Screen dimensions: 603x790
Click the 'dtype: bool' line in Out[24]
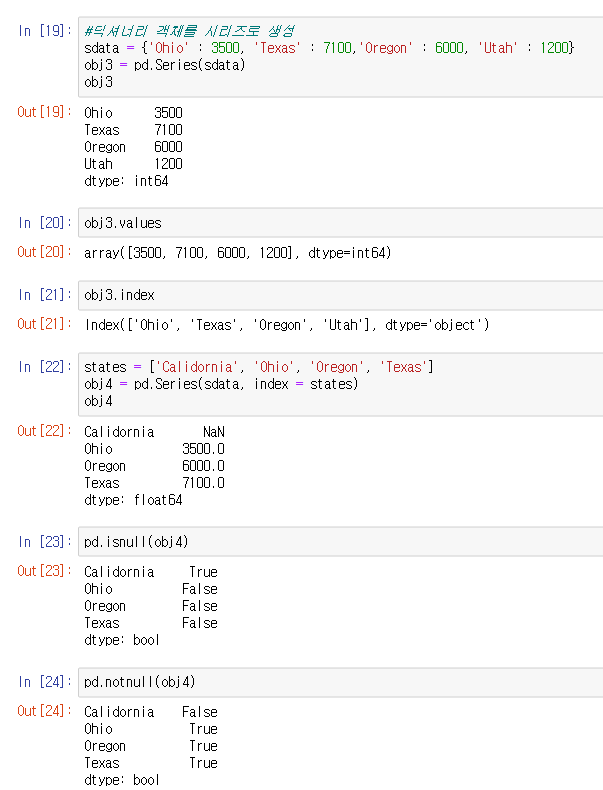(x=121, y=780)
